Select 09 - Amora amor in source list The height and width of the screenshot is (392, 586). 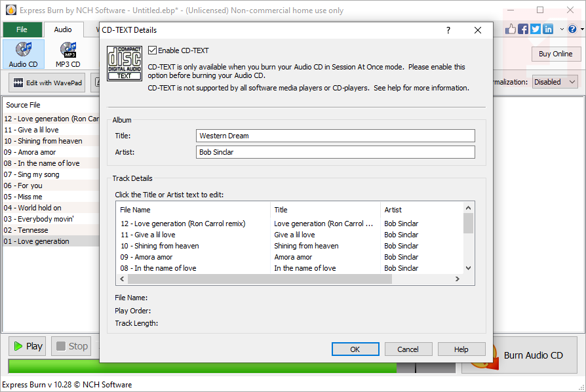click(51, 152)
